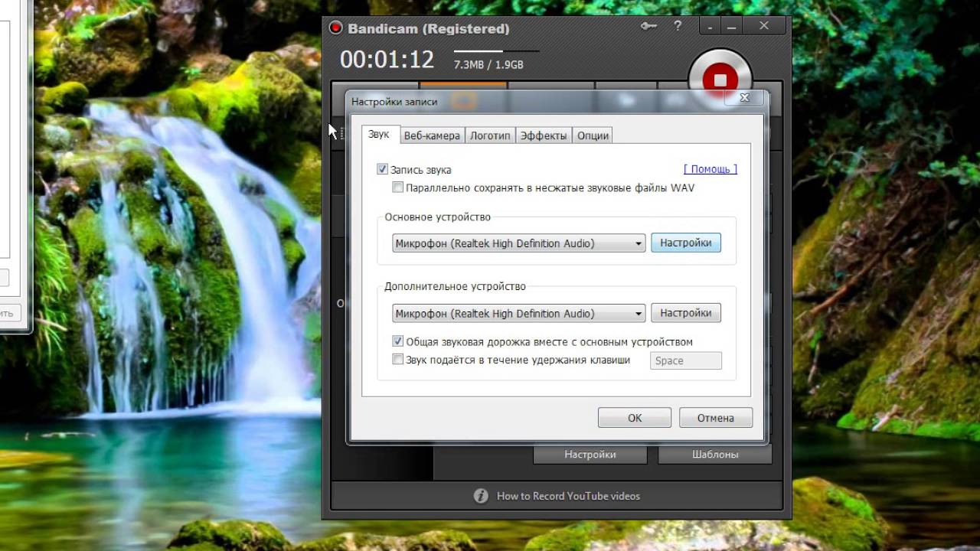Image resolution: width=980 pixels, height=551 pixels.
Task: Click the OK button
Action: point(635,418)
